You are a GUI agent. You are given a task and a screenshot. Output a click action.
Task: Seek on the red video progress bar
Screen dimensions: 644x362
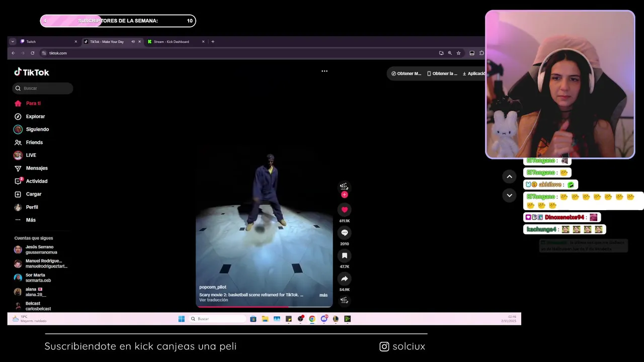(264, 306)
